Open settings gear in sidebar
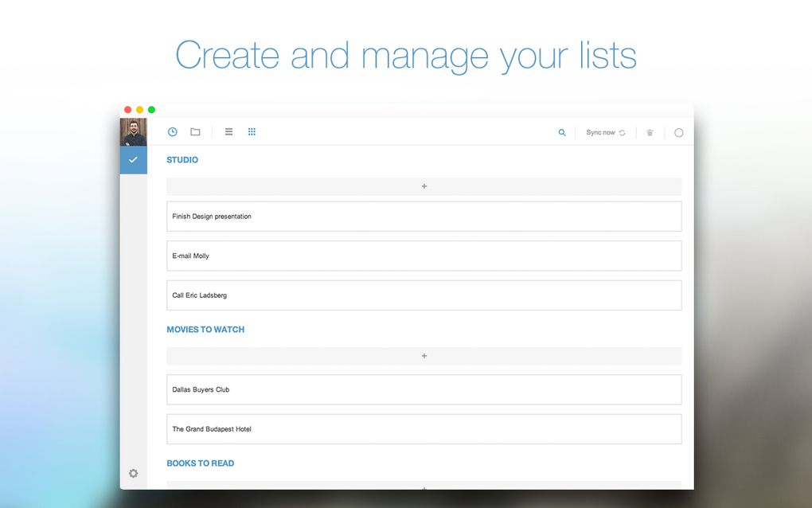This screenshot has width=812, height=508. (x=133, y=473)
